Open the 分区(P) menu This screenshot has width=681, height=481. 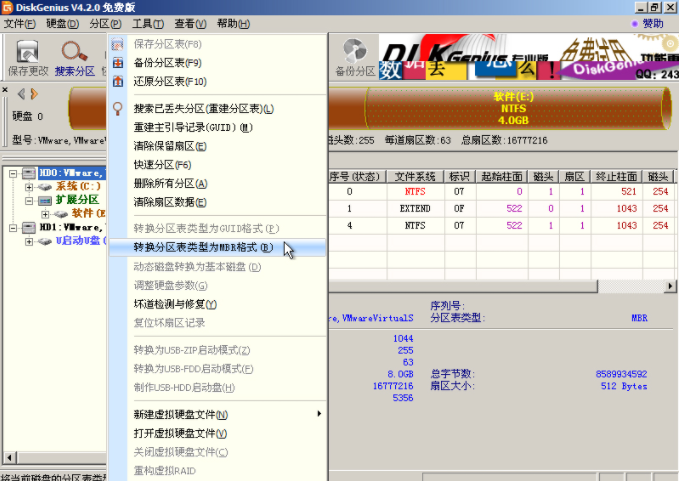(x=106, y=23)
